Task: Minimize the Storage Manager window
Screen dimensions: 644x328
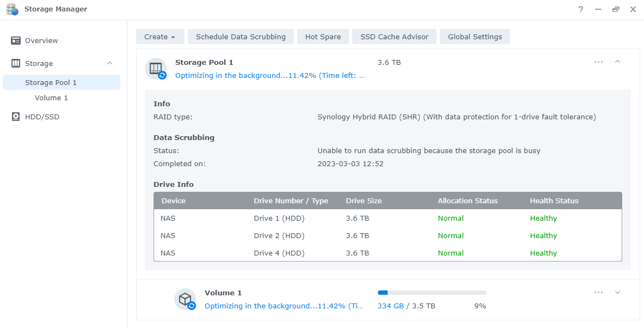Action: [x=598, y=9]
